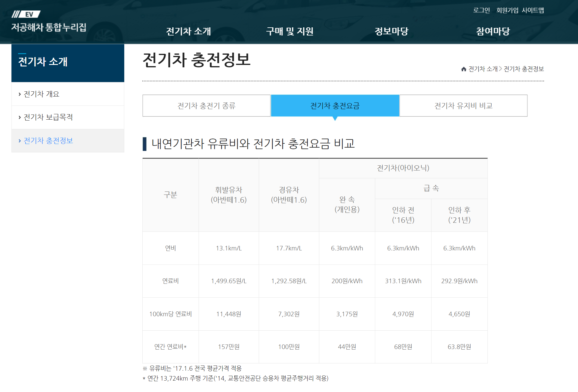Click the home icon in breadcrumb

pos(464,69)
